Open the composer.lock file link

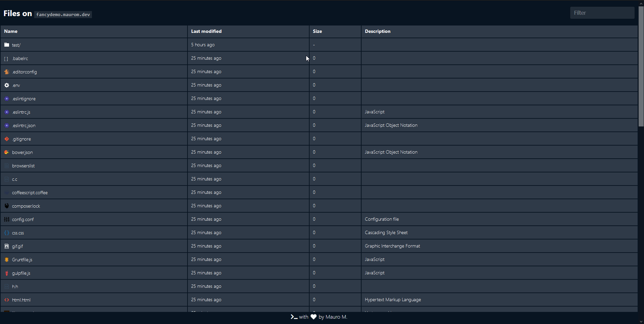[26, 206]
